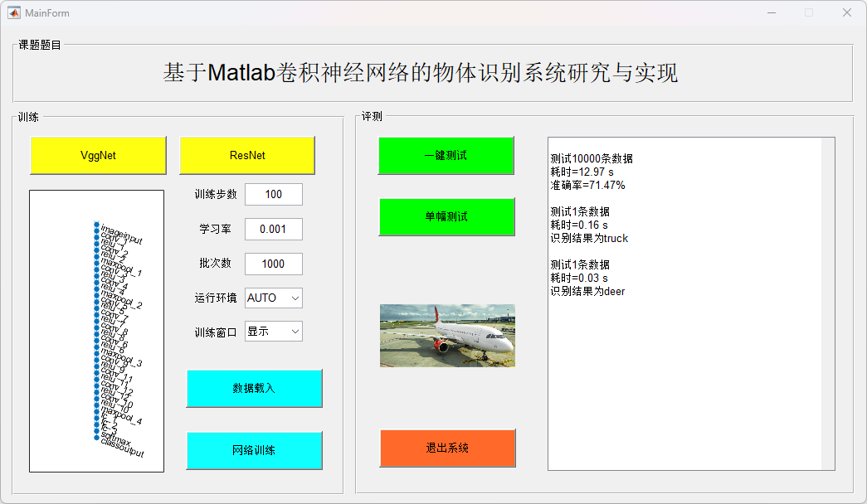Run the 一键测试 button
Screen dimensions: 867x504
point(446,155)
